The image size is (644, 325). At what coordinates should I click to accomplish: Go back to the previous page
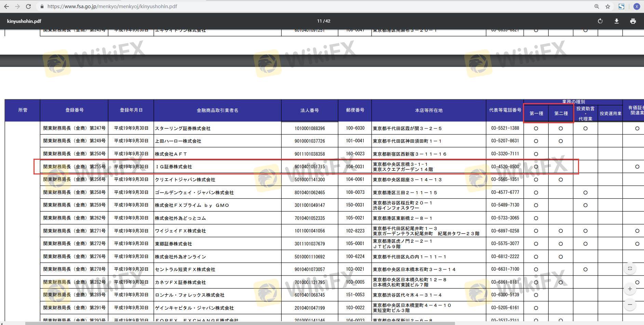click(x=6, y=6)
